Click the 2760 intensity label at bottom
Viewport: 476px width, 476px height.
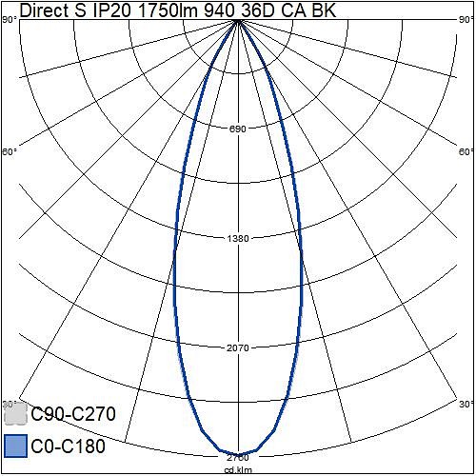(238, 458)
